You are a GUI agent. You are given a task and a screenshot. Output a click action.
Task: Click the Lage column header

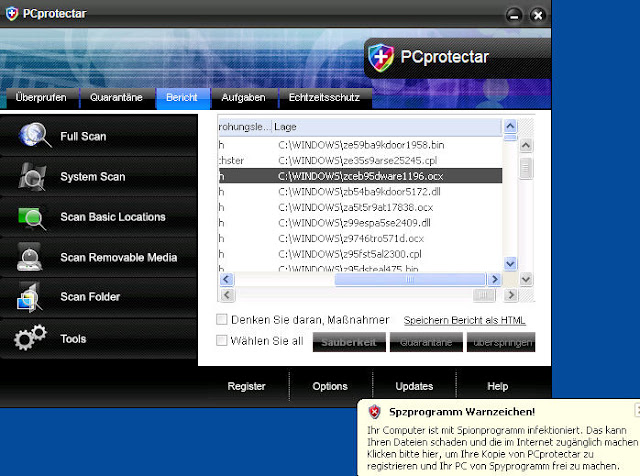(x=387, y=127)
